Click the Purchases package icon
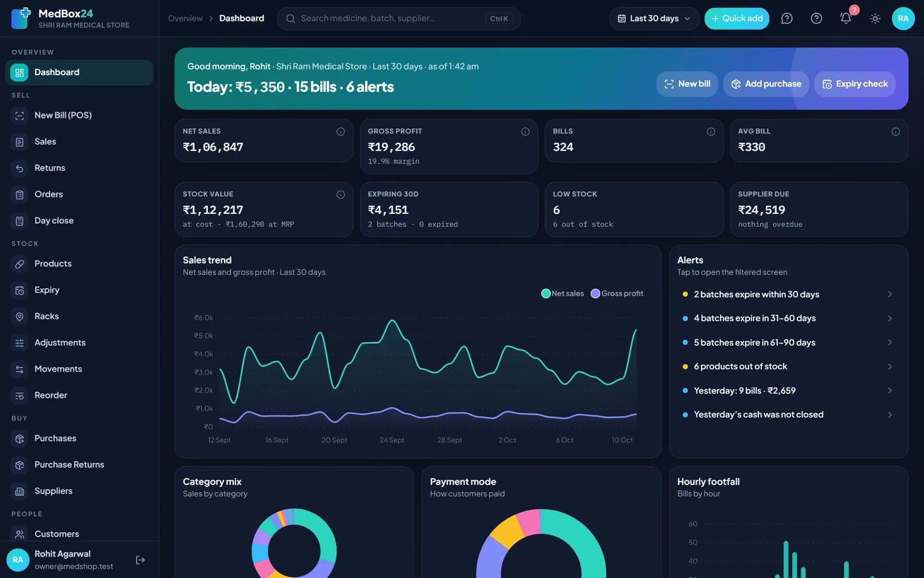 click(x=19, y=439)
